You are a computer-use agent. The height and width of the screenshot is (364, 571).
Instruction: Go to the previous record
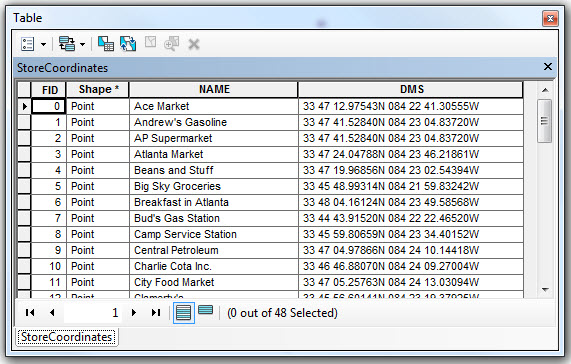52,312
